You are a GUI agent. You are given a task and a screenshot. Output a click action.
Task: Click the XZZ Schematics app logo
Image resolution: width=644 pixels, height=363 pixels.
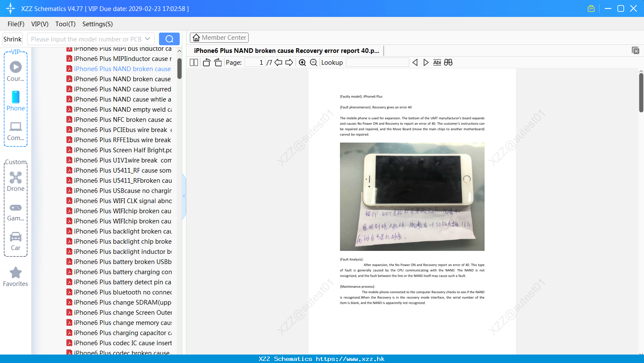pos(11,8)
